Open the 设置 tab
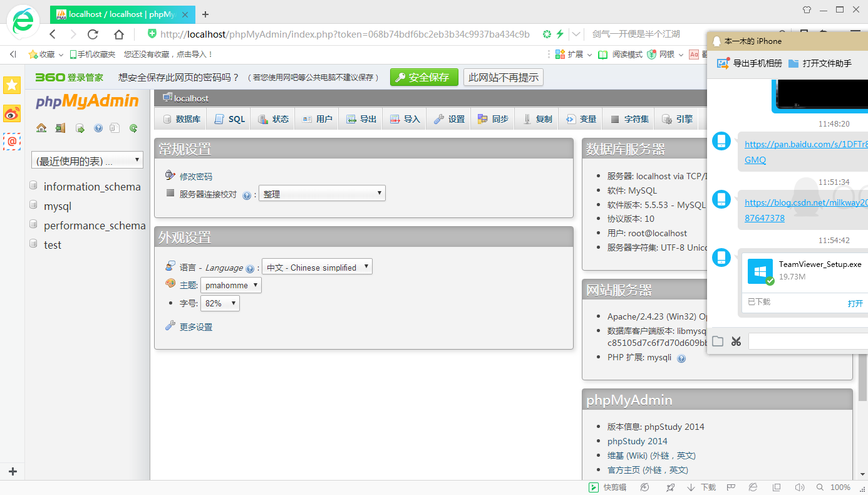This screenshot has width=868, height=495. coord(449,119)
